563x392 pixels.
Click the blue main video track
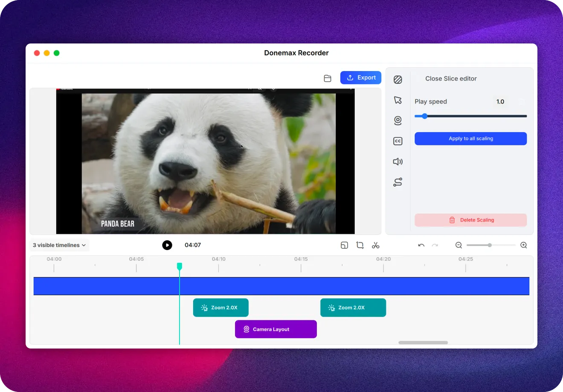coord(281,286)
